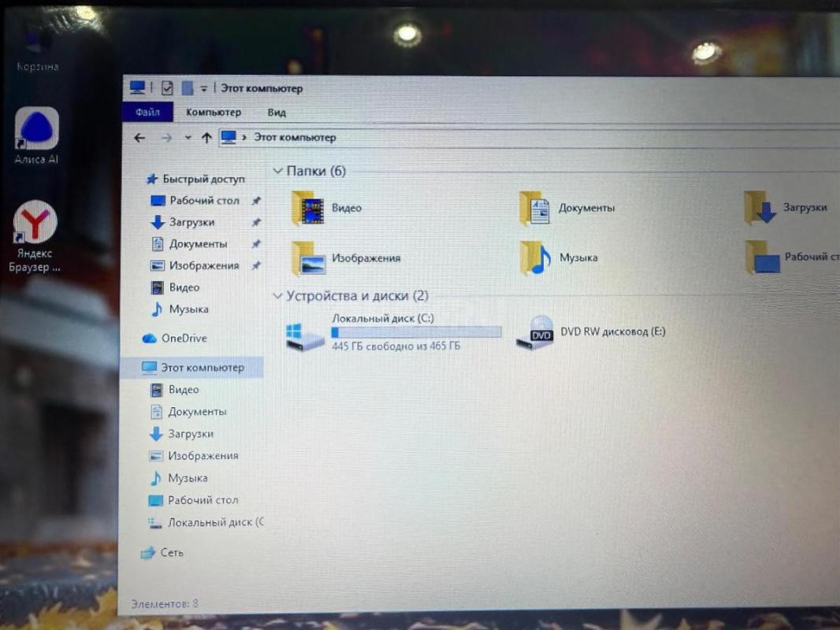840x630 pixels.
Task: Click the New folder icon in title bar
Action: [x=187, y=87]
